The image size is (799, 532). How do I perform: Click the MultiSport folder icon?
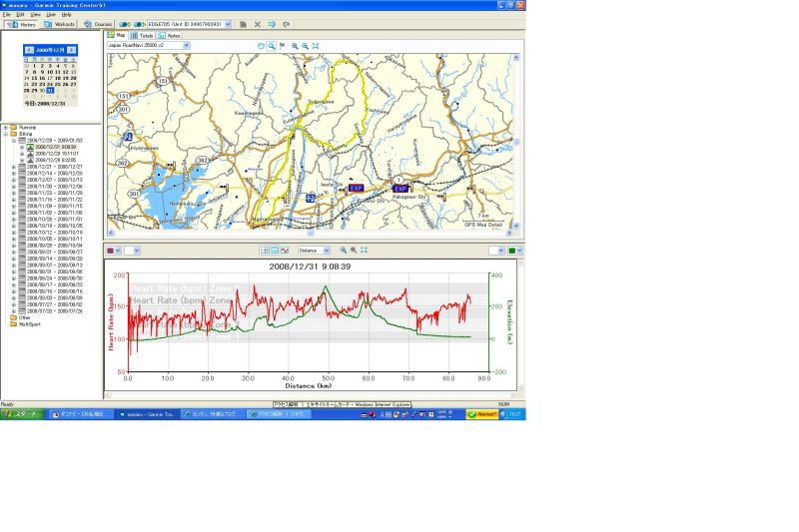pos(14,323)
